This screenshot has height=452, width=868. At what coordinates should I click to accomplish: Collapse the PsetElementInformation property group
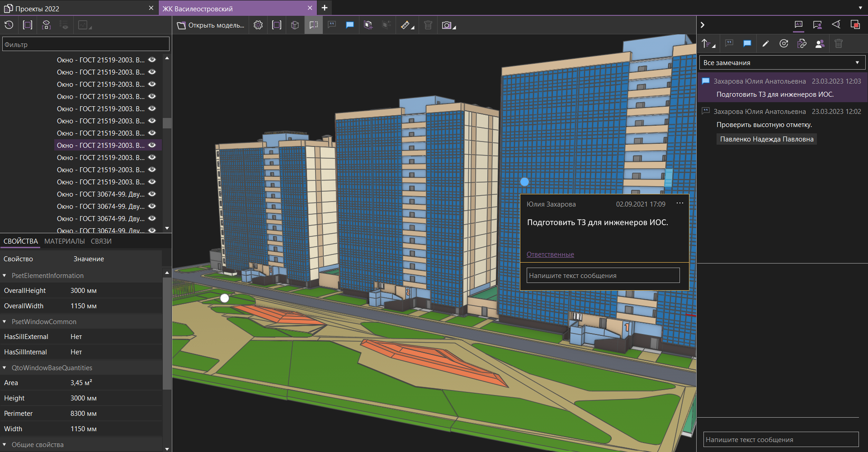click(5, 276)
